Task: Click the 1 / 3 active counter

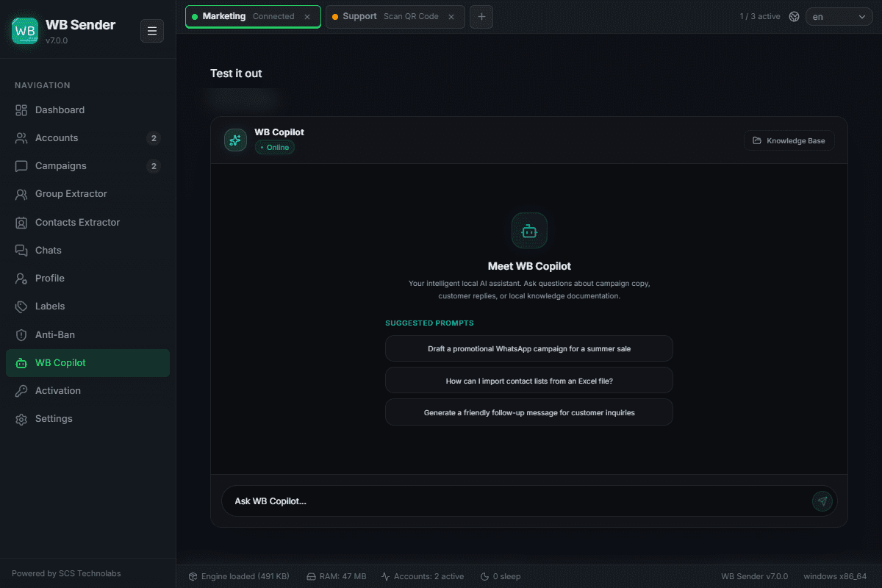Action: pyautogui.click(x=760, y=16)
